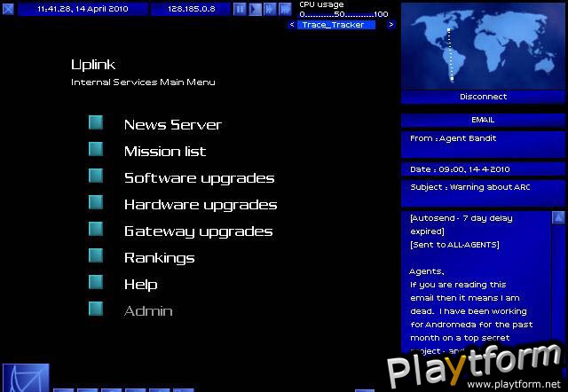Click the square bullet beside Mission list

coord(96,149)
